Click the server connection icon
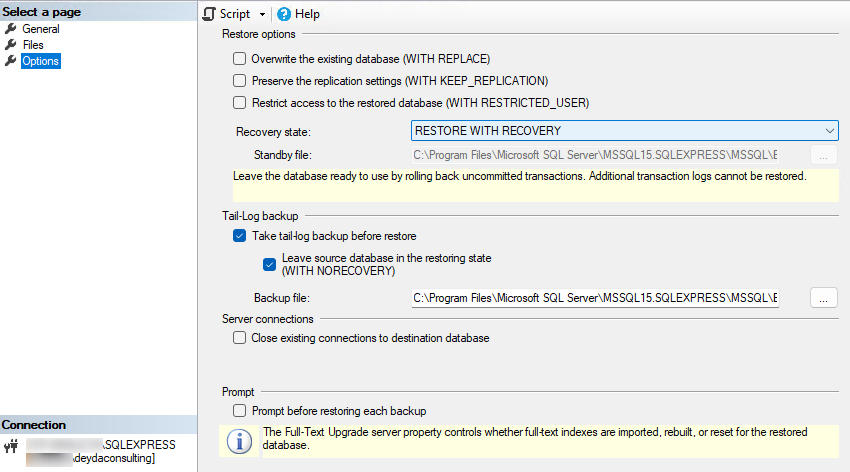Image resolution: width=850 pixels, height=472 pixels. coord(11,446)
